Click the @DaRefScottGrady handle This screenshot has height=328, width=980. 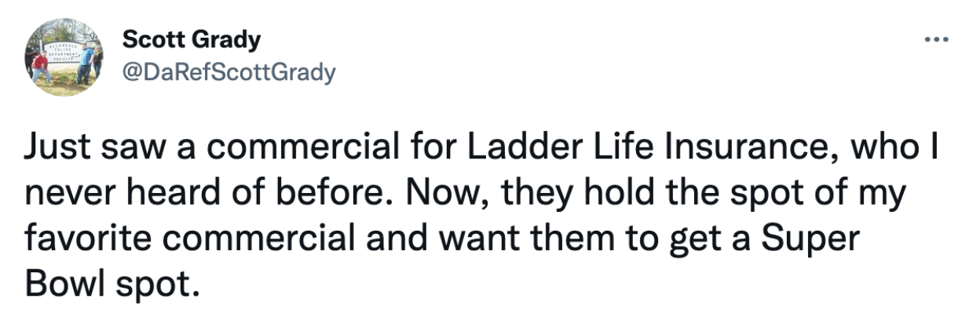coord(229,72)
